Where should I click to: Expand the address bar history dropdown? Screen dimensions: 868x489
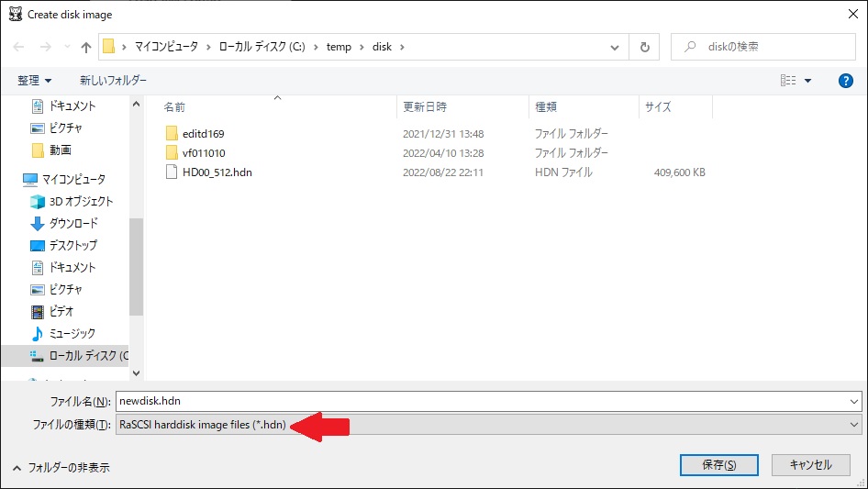(615, 47)
